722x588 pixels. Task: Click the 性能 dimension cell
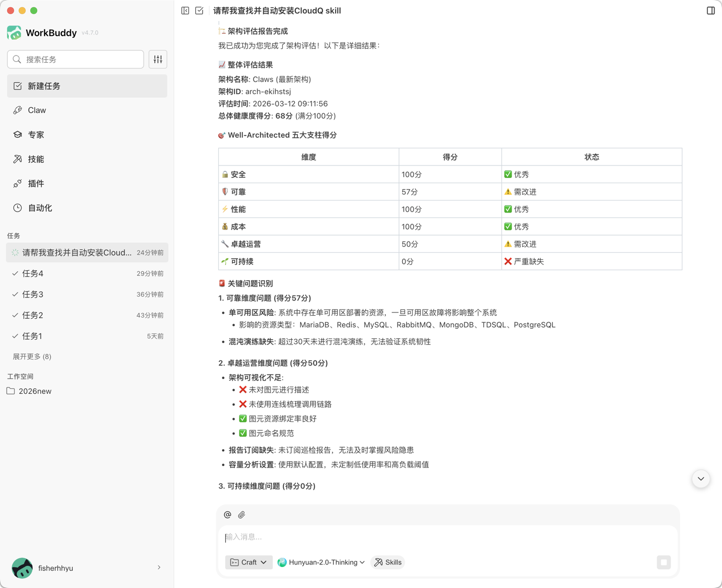pos(309,209)
